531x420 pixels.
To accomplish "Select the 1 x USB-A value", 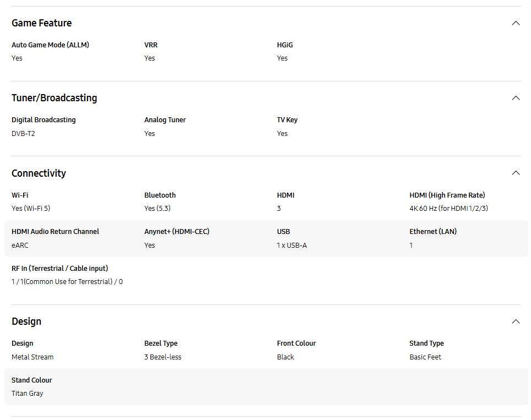I will pos(291,245).
